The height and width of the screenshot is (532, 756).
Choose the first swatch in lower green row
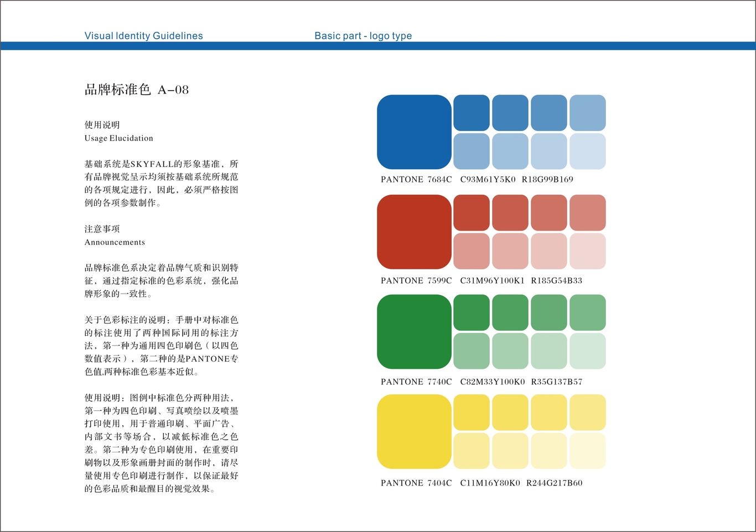tap(472, 351)
